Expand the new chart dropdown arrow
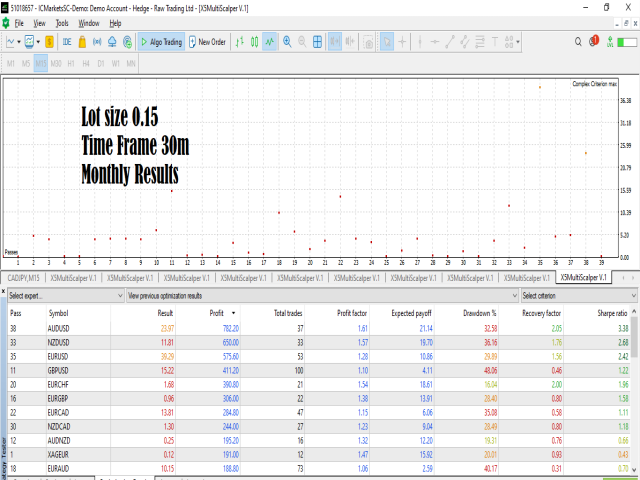 [x=19, y=42]
